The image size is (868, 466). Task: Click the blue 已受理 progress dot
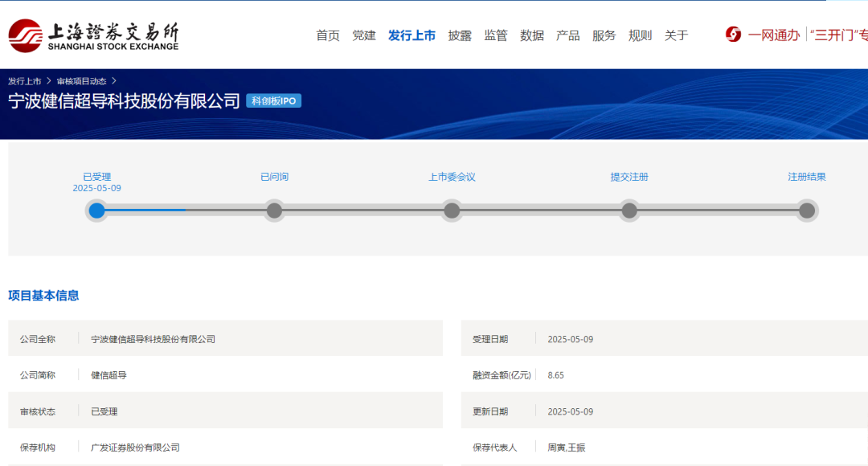[x=97, y=211]
